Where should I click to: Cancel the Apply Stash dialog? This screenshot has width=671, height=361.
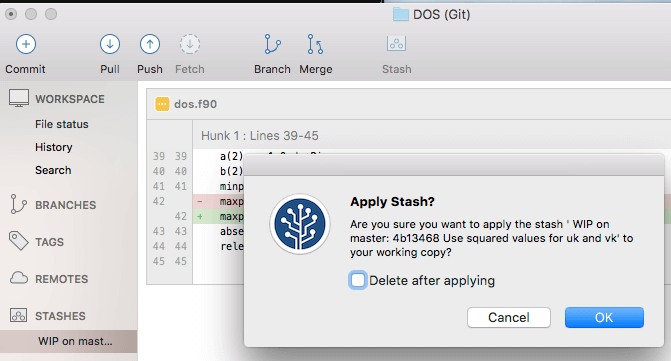tap(508, 317)
